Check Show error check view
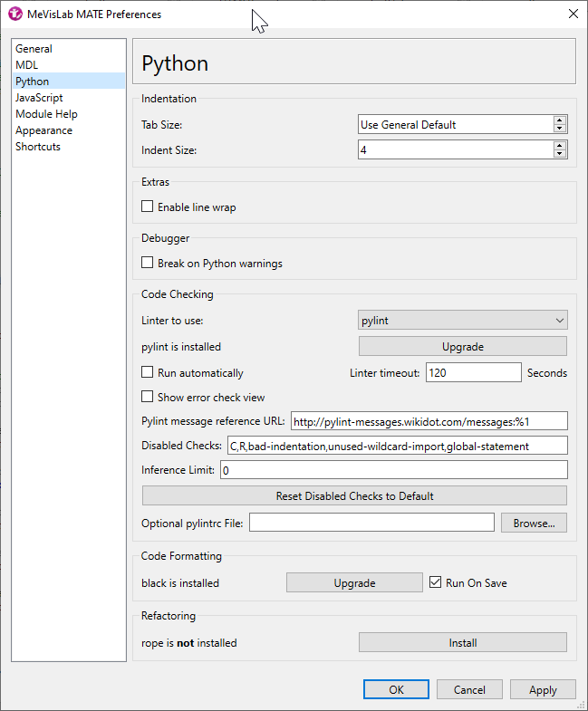The width and height of the screenshot is (588, 711). pyautogui.click(x=148, y=397)
